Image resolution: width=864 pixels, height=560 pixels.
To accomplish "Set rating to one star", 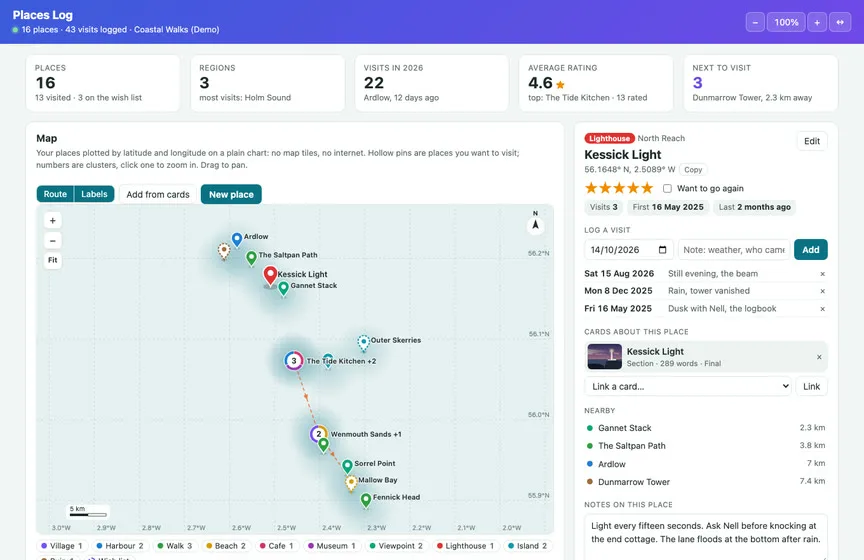I will pos(591,188).
